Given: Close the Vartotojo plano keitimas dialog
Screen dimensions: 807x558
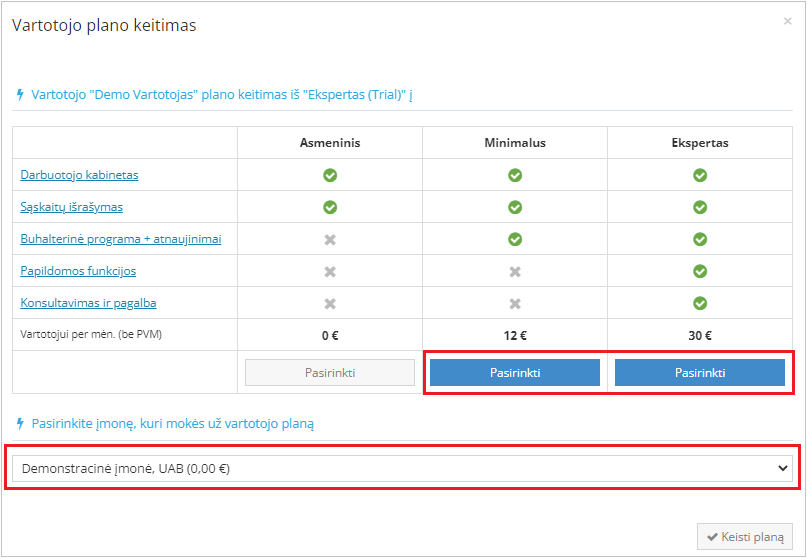Looking at the screenshot, I should tap(788, 20).
